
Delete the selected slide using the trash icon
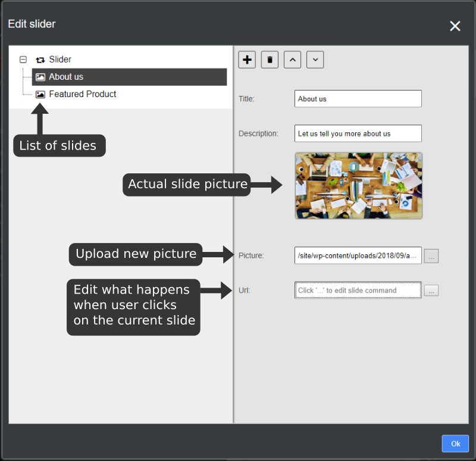point(270,60)
